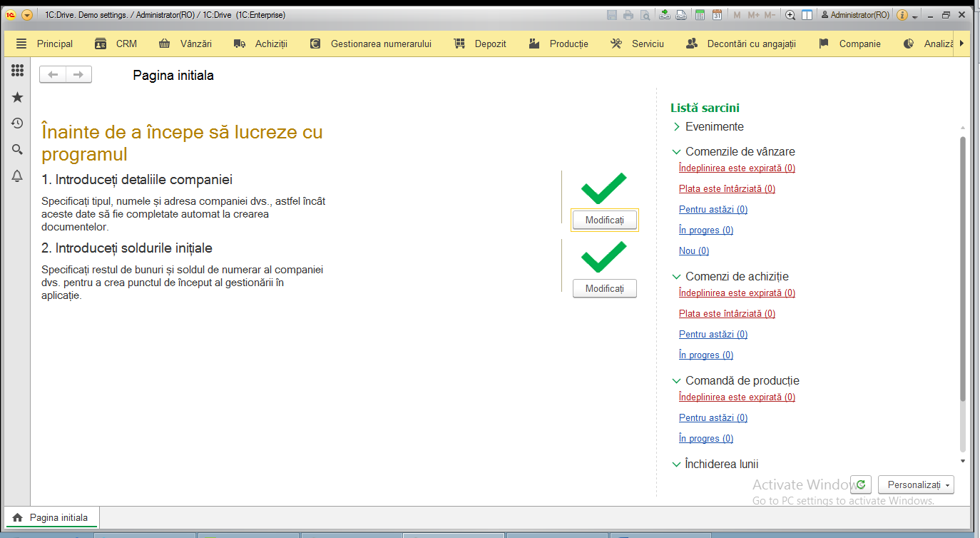Click the information icon in title bar

pos(902,14)
